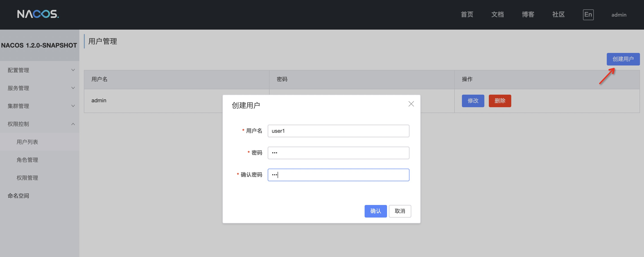Focus the 密码 input field
Image resolution: width=644 pixels, height=257 pixels.
tap(338, 153)
